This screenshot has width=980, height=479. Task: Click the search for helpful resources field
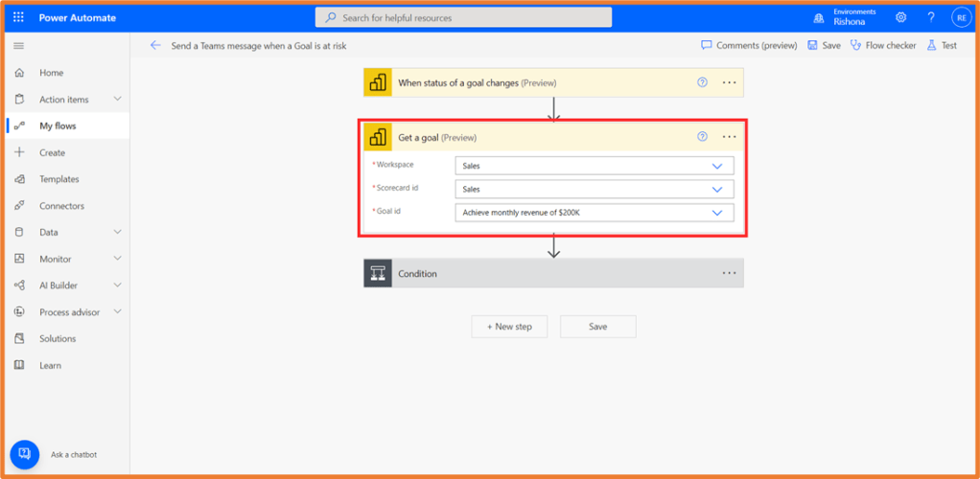point(463,17)
